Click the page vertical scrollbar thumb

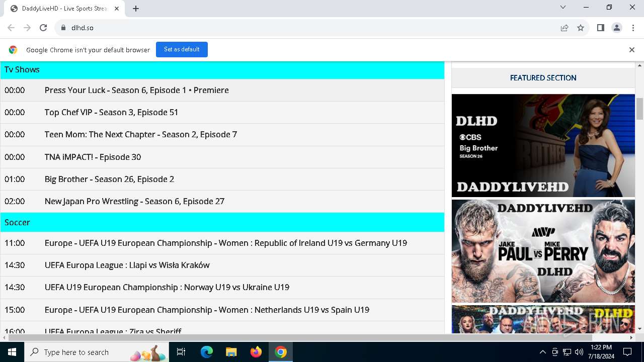click(x=640, y=109)
